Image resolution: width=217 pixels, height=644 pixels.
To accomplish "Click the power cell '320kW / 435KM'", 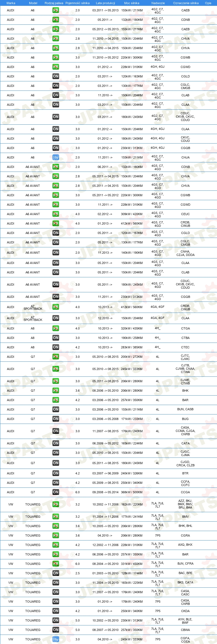I will [132, 328].
